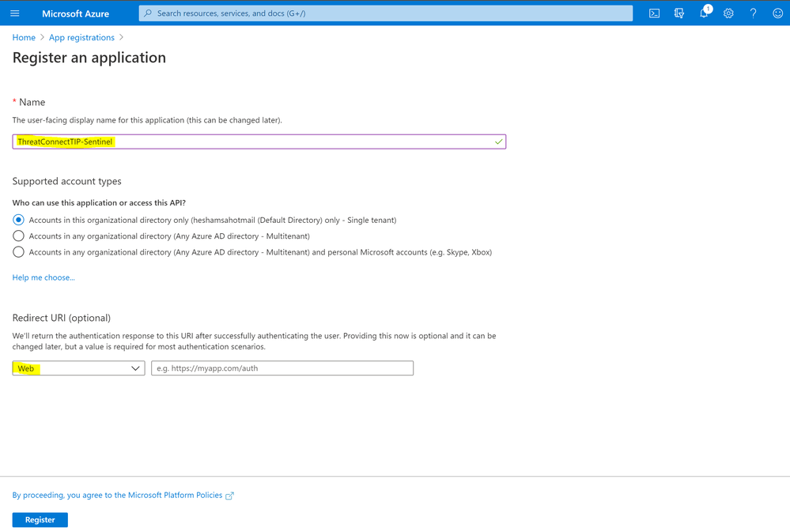
Task: Click the Register button
Action: coord(40,520)
